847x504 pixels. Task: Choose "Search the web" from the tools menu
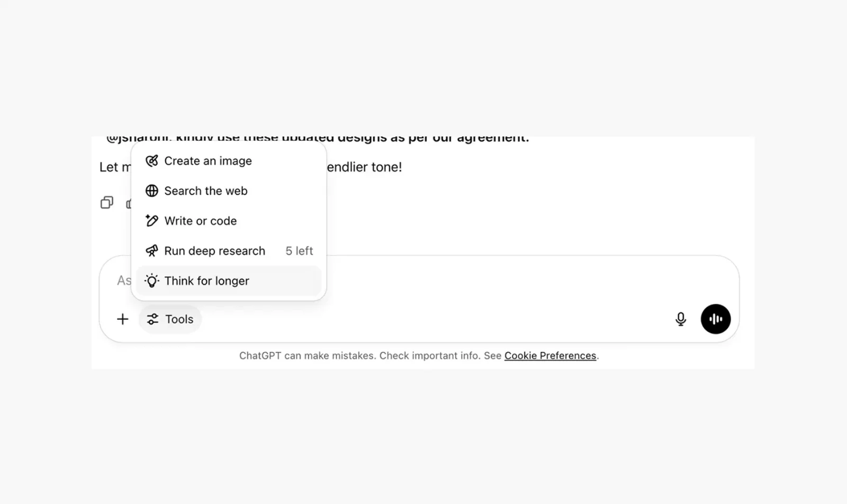click(206, 191)
